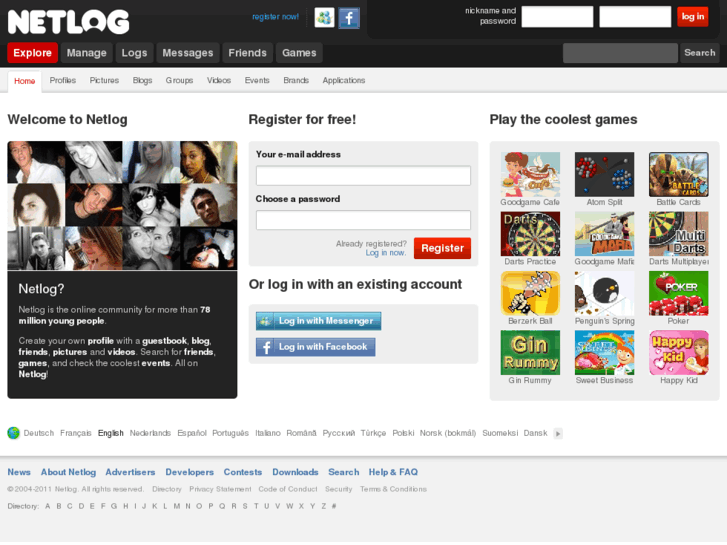727x545 pixels.
Task: Click the Netlog logo
Action: pos(69,22)
